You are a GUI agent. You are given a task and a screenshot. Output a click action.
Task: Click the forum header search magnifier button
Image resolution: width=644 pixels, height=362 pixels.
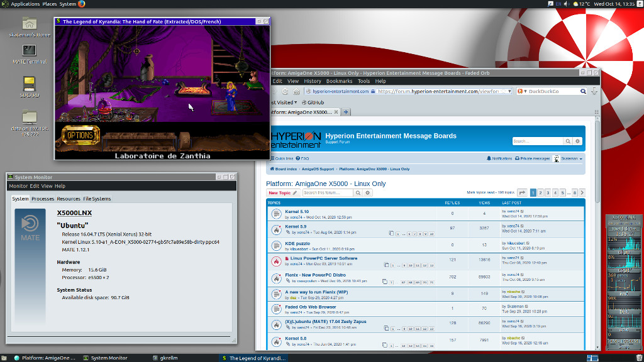coord(568,141)
